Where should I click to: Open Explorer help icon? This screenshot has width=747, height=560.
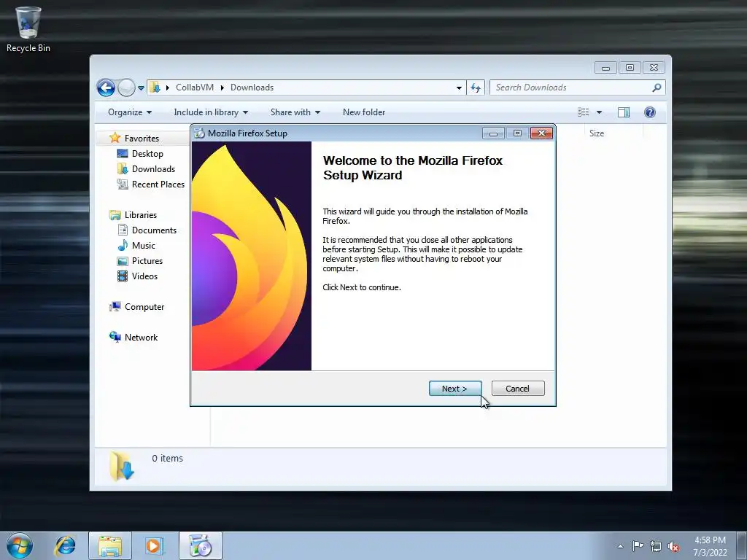(x=650, y=112)
